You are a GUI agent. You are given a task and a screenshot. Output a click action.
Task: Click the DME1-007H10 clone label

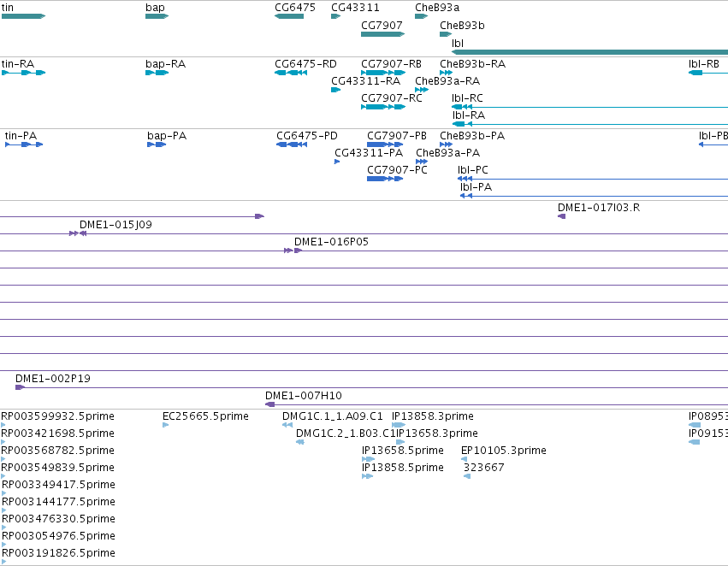[x=303, y=396]
